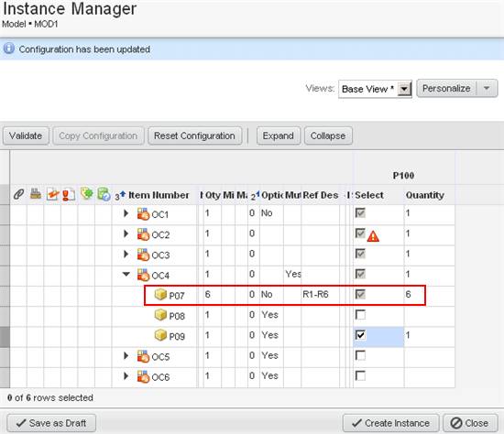504x434 pixels.
Task: Collapse the OC4 tree node
Action: (x=126, y=274)
